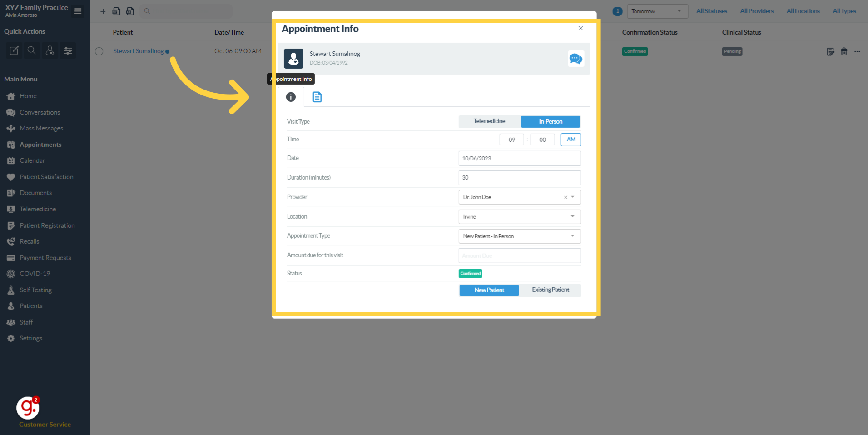Click the All Providers filter link

pos(757,11)
